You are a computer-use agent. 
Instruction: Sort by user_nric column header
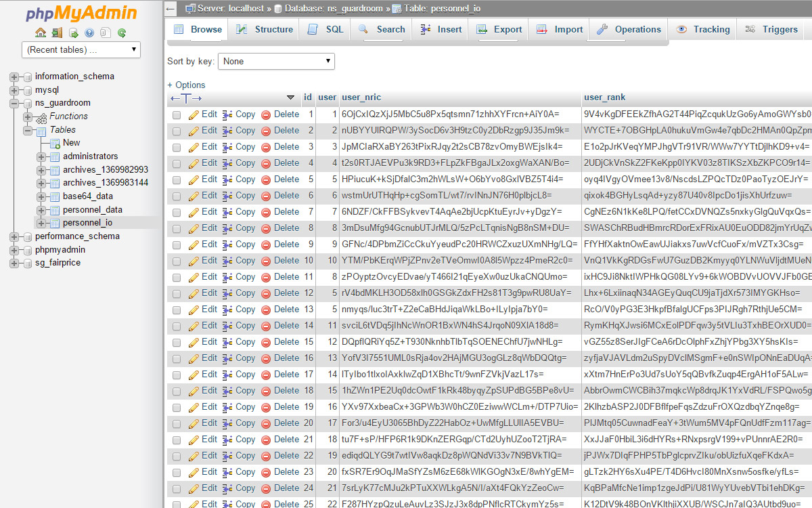[x=361, y=98]
